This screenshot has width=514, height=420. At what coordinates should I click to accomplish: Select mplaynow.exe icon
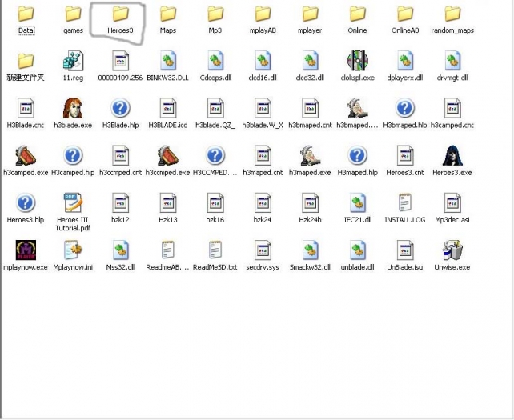pos(26,250)
